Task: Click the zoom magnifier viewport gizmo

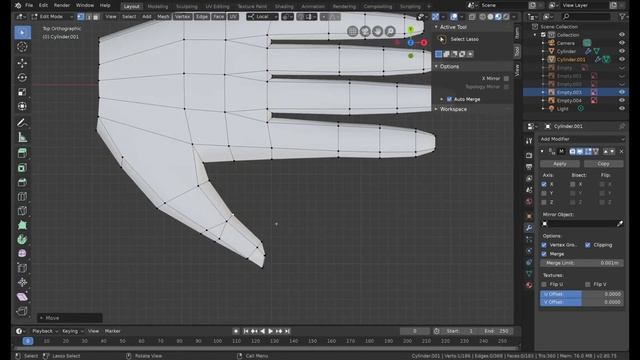Action: coord(390,31)
